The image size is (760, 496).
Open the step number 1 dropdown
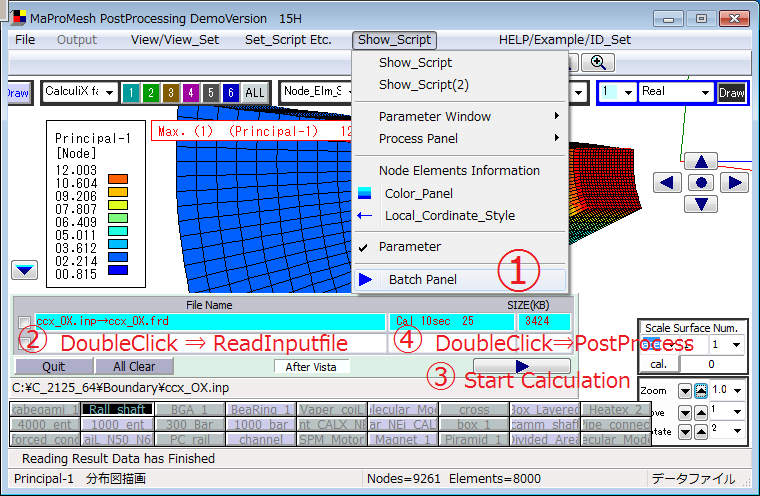pyautogui.click(x=628, y=92)
